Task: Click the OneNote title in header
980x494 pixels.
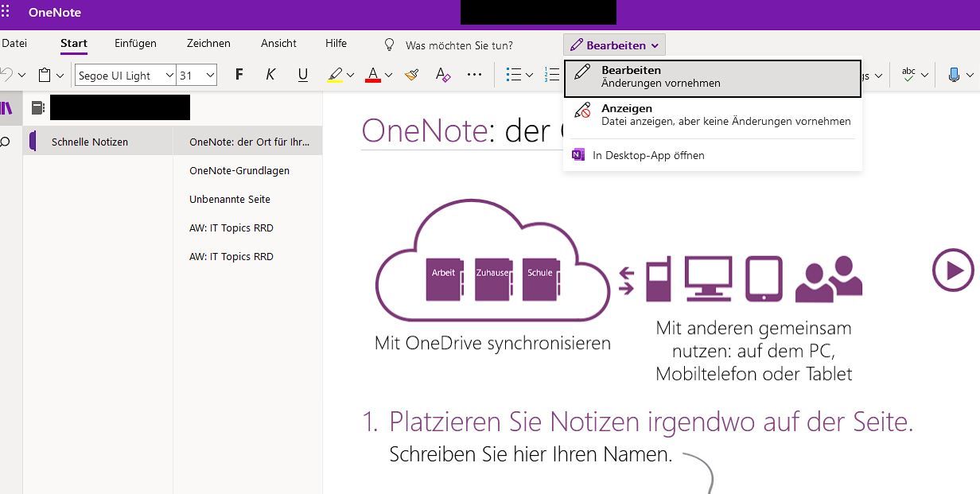Action: [54, 12]
